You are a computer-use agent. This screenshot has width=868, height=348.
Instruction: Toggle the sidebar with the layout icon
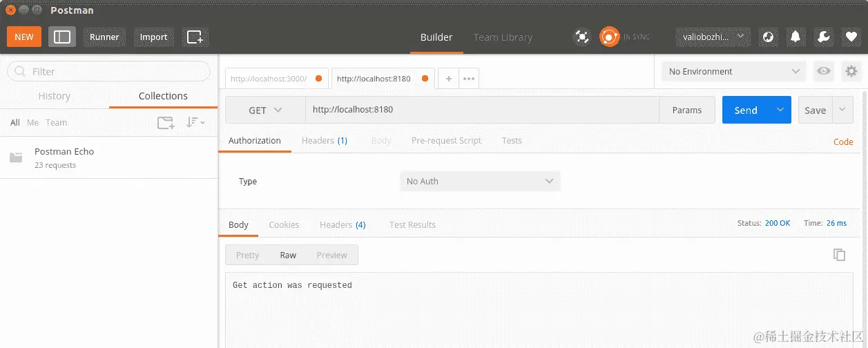pyautogui.click(x=62, y=37)
